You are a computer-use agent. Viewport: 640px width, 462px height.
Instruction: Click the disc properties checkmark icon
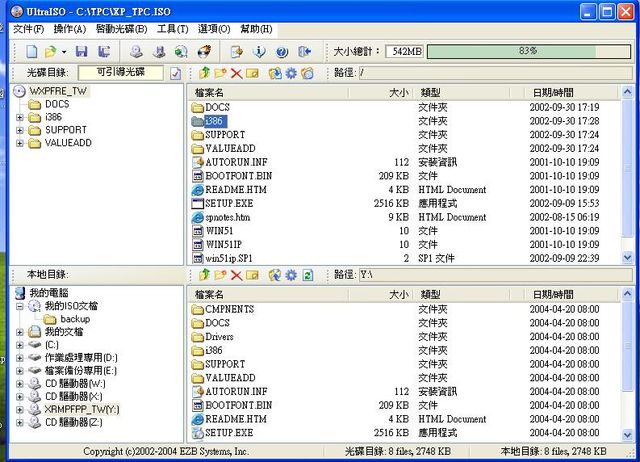[176, 73]
